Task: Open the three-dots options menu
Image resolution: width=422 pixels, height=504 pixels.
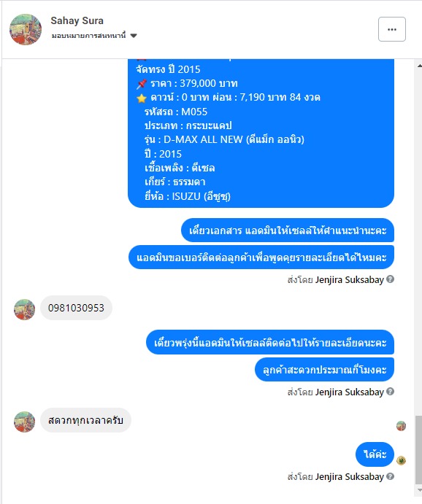Action: (392, 29)
